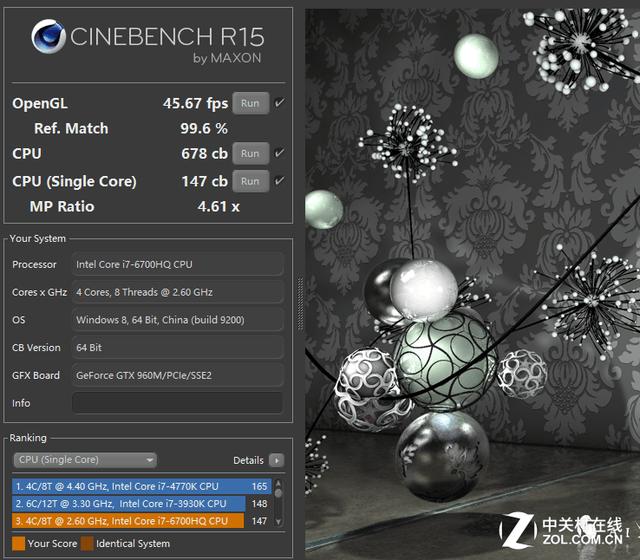The image size is (640, 560).
Task: Expand ranking Details arrow button
Action: coord(277,460)
